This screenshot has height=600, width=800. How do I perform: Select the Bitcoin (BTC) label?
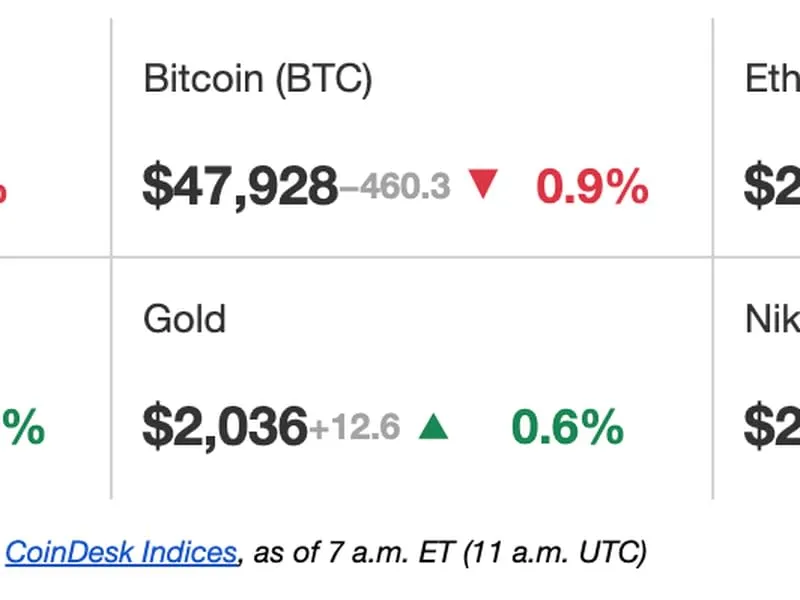pyautogui.click(x=261, y=78)
